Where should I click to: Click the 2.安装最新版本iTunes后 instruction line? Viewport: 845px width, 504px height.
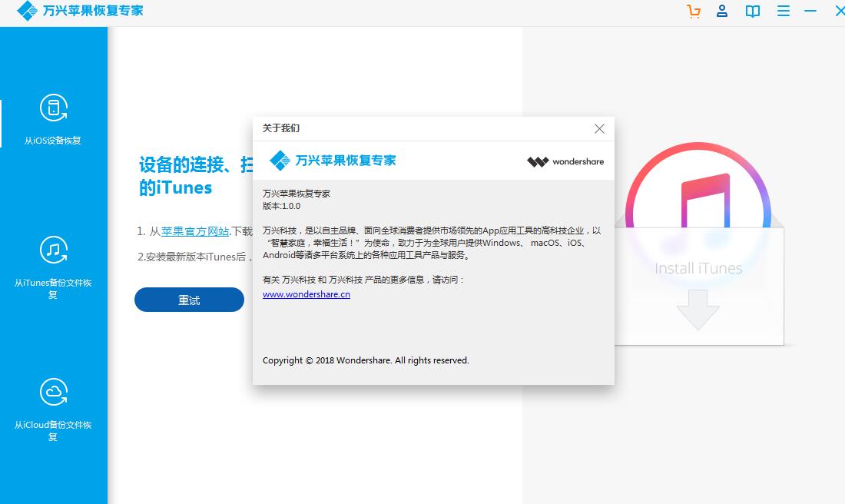pos(195,257)
